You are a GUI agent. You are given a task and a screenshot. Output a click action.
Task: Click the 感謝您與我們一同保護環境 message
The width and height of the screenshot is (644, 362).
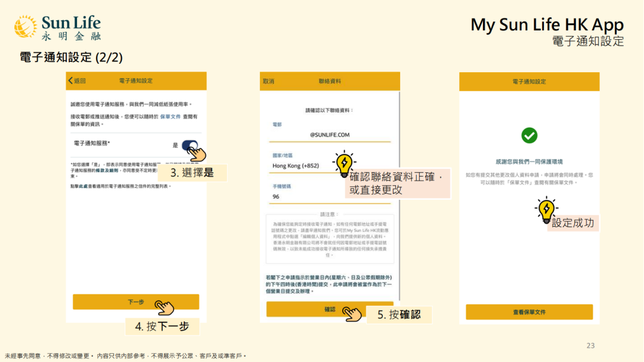[x=529, y=162]
